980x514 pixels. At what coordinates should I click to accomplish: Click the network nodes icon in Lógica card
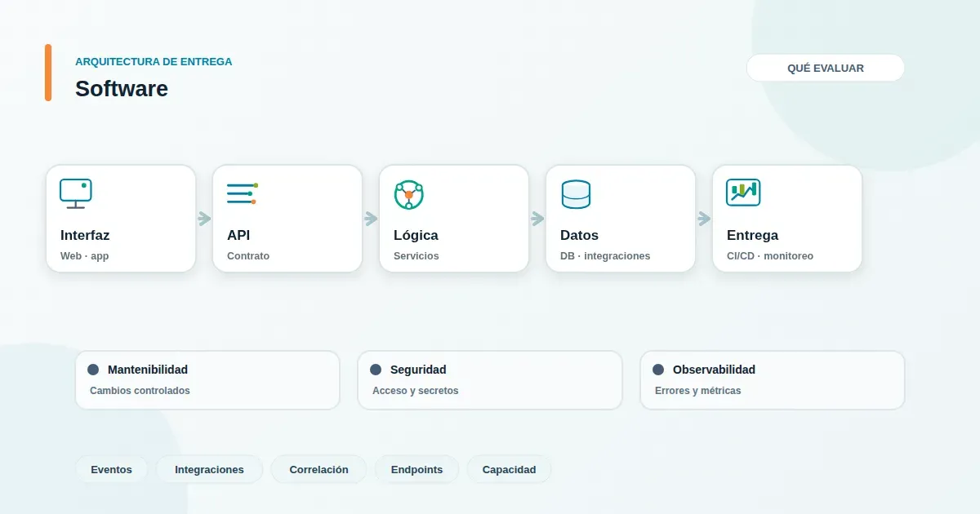409,194
